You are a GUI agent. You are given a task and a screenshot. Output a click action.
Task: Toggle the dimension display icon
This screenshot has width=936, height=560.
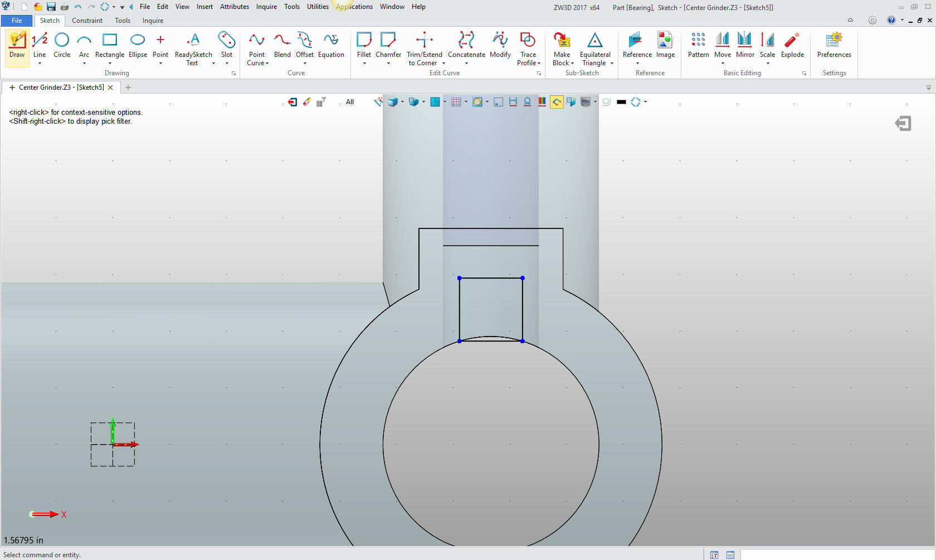click(x=513, y=102)
